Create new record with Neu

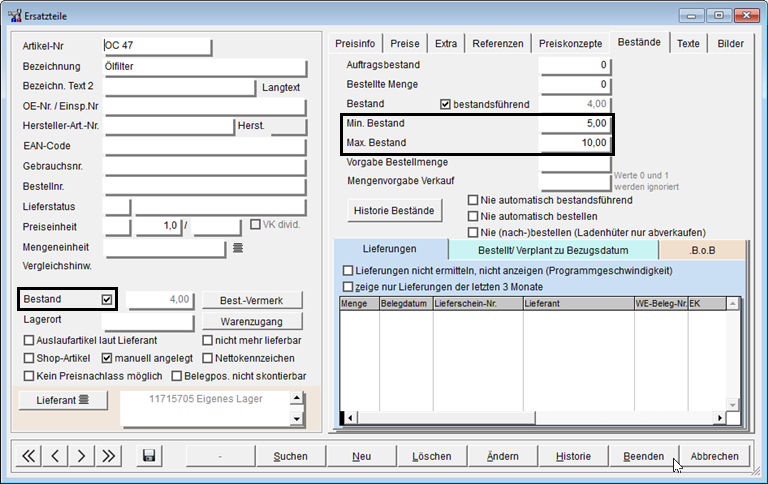coord(361,456)
